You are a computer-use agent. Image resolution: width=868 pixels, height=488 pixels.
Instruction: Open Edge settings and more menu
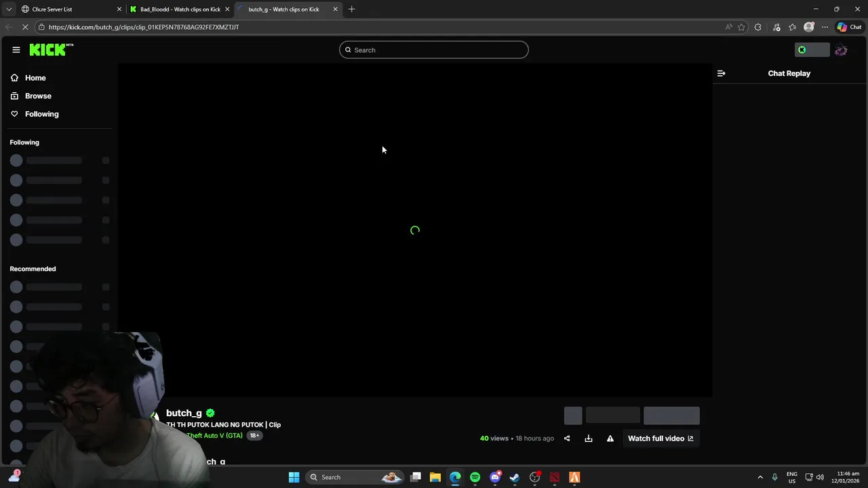click(825, 27)
